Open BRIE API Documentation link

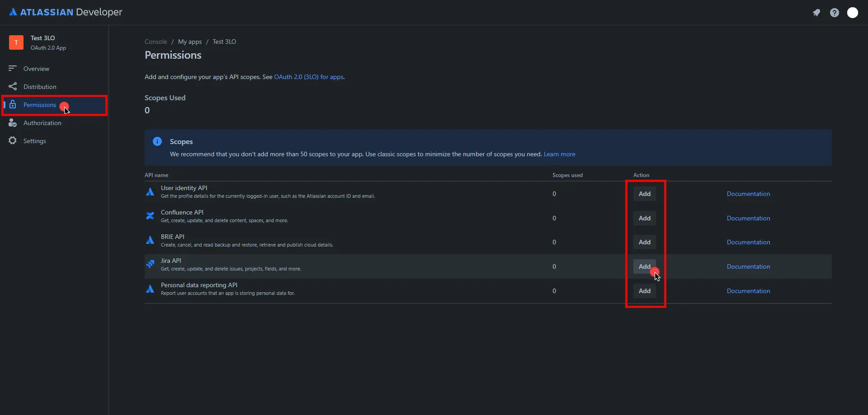[748, 242]
